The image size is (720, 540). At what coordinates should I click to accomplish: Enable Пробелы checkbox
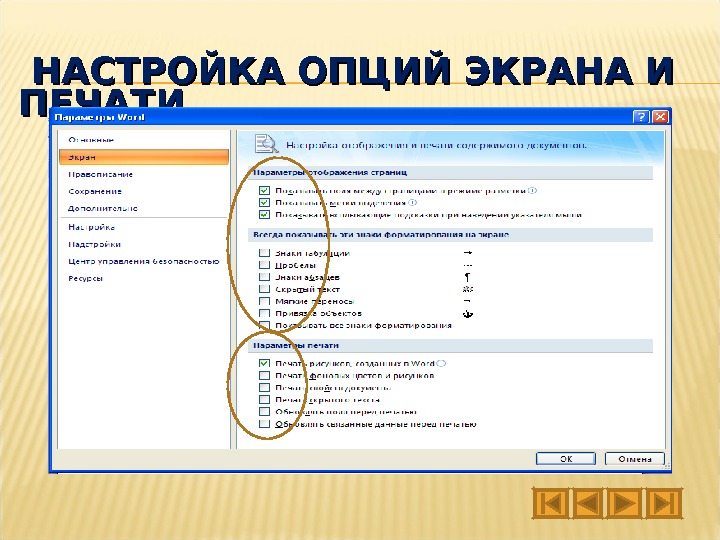264,264
